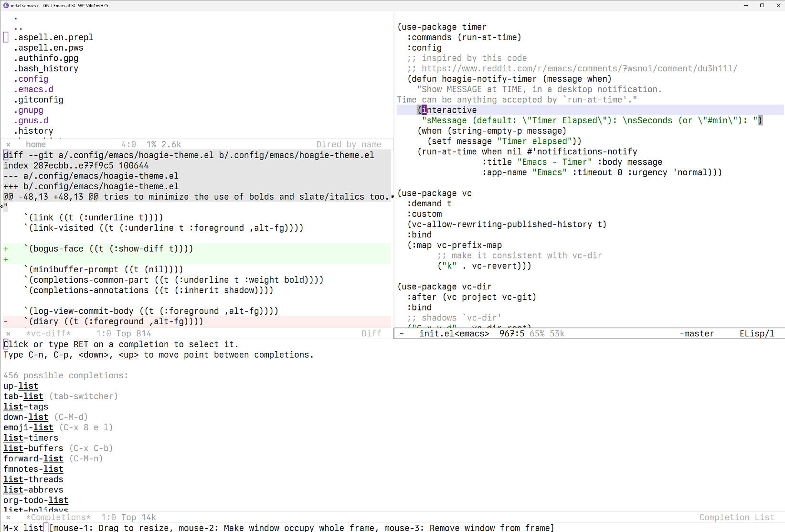Click the Emacs icon in the title bar
Viewport: 785px width, 532px height.
(6, 5)
